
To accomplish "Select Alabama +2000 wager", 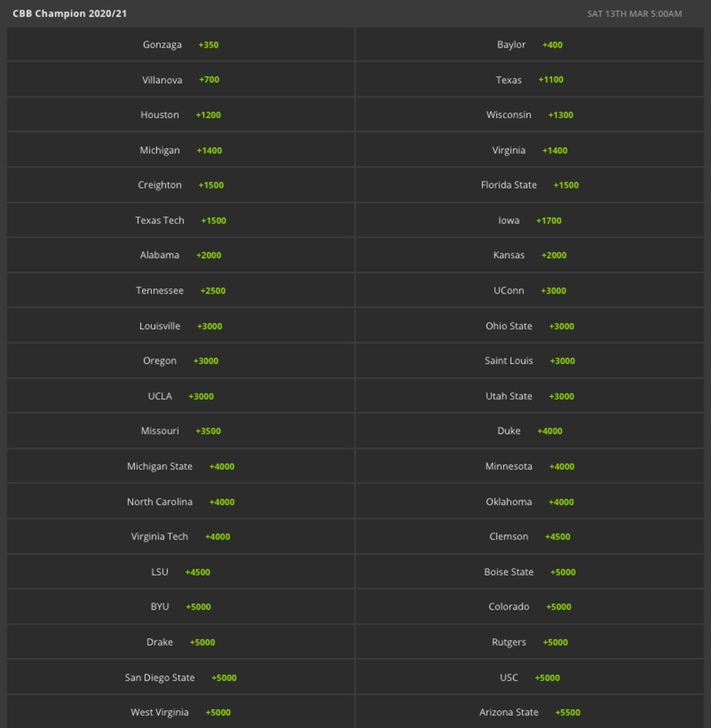I will click(x=181, y=255).
